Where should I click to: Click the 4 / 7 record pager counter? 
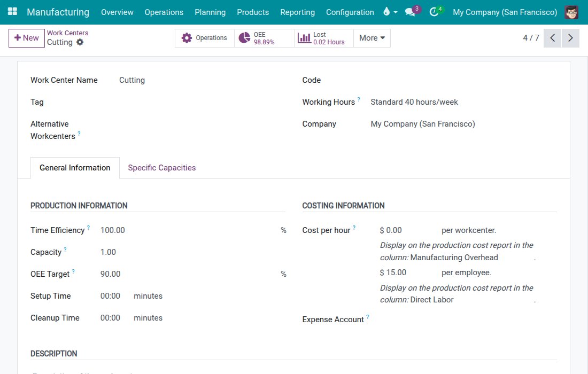531,38
